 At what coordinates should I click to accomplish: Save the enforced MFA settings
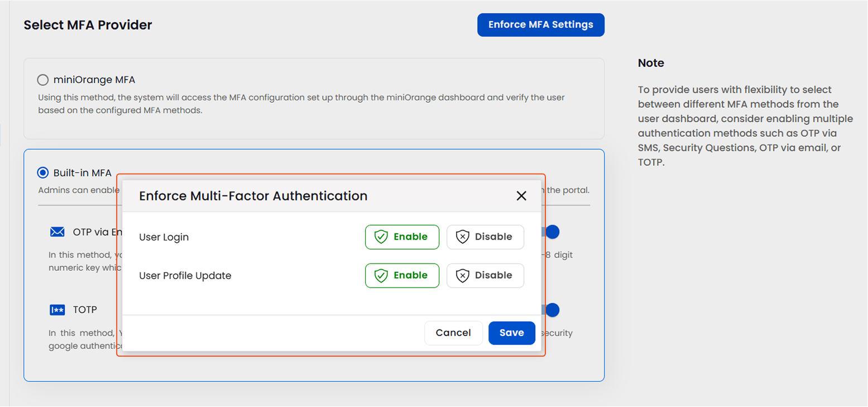(511, 333)
